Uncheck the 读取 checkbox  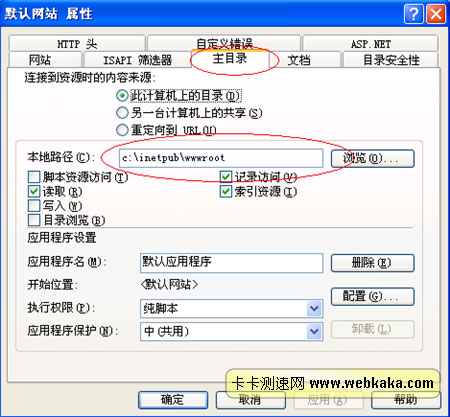[x=34, y=191]
